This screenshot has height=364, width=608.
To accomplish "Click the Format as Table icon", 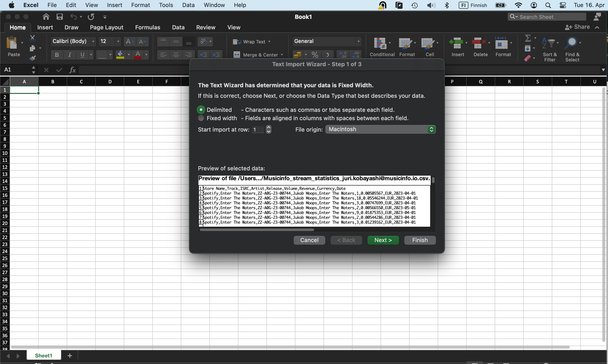I will click(405, 43).
